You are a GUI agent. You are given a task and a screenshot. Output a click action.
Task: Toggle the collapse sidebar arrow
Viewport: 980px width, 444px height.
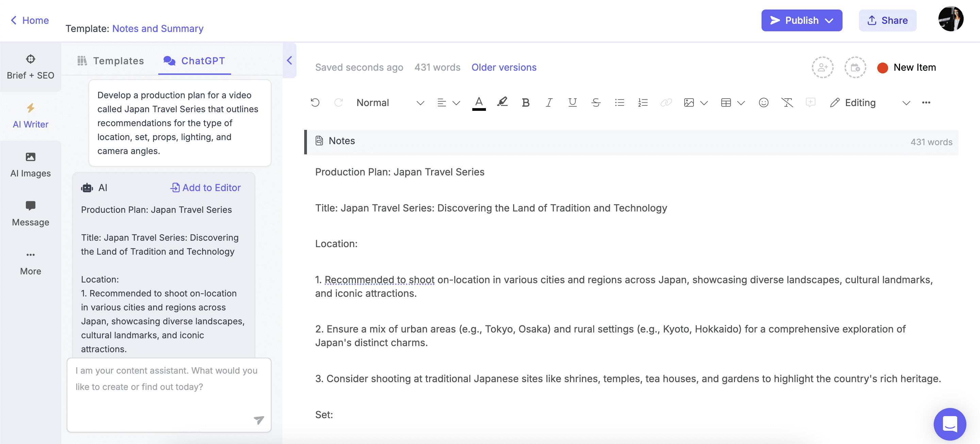tap(289, 61)
